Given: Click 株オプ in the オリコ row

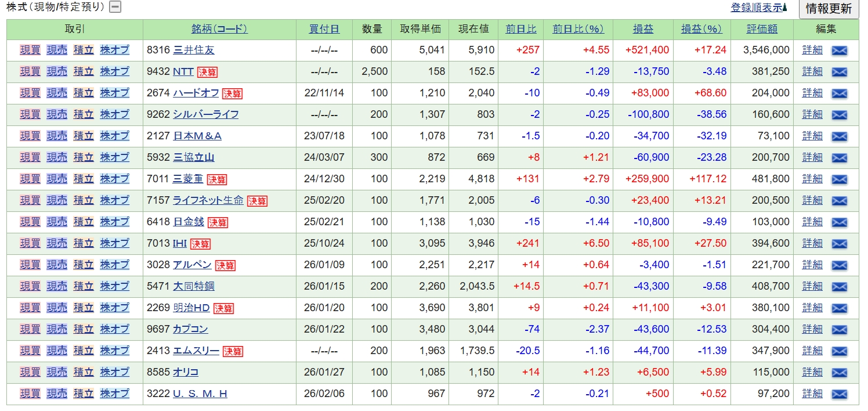Looking at the screenshot, I should click(x=114, y=372).
